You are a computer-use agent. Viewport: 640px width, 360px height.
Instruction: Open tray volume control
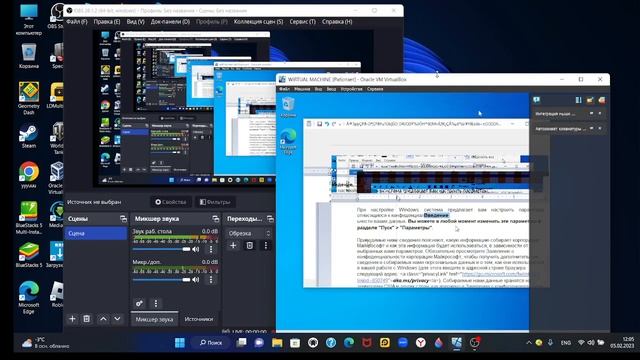coord(591,343)
